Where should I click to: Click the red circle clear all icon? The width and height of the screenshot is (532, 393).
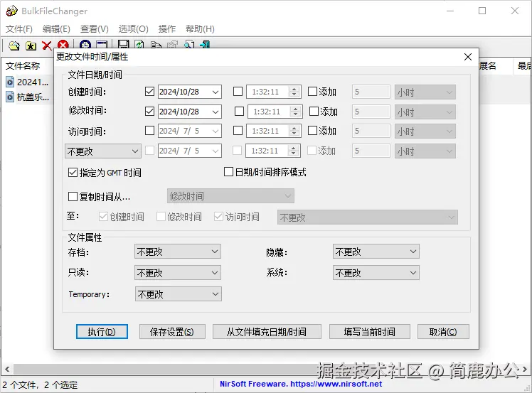pos(63,45)
